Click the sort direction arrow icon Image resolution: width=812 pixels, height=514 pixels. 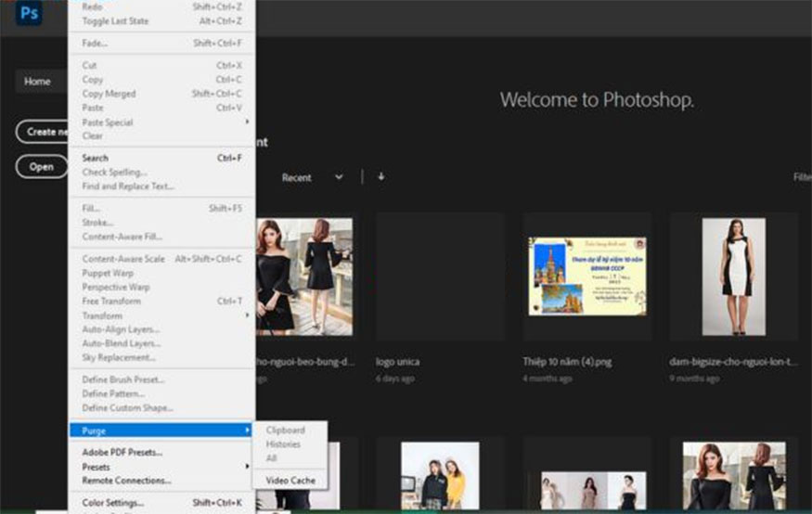(380, 177)
